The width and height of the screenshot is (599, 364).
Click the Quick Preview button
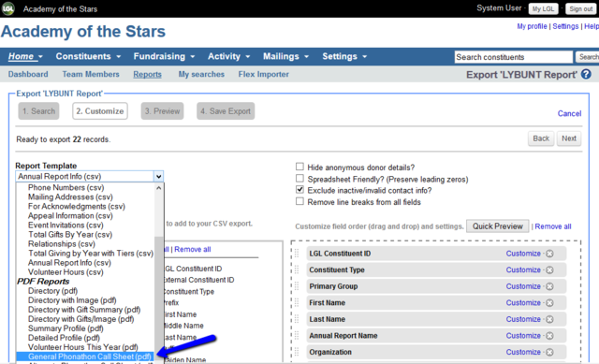tap(497, 226)
